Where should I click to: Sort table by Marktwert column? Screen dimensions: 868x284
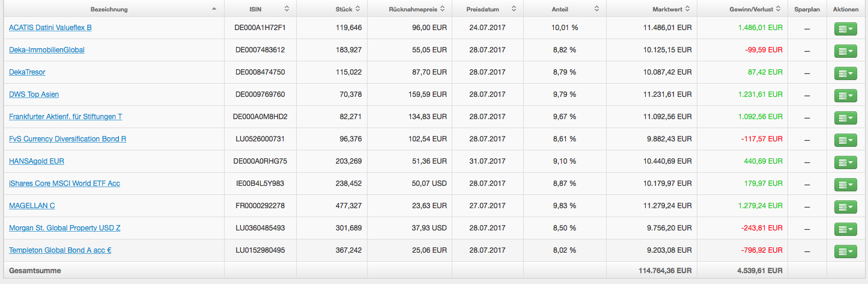(652, 9)
